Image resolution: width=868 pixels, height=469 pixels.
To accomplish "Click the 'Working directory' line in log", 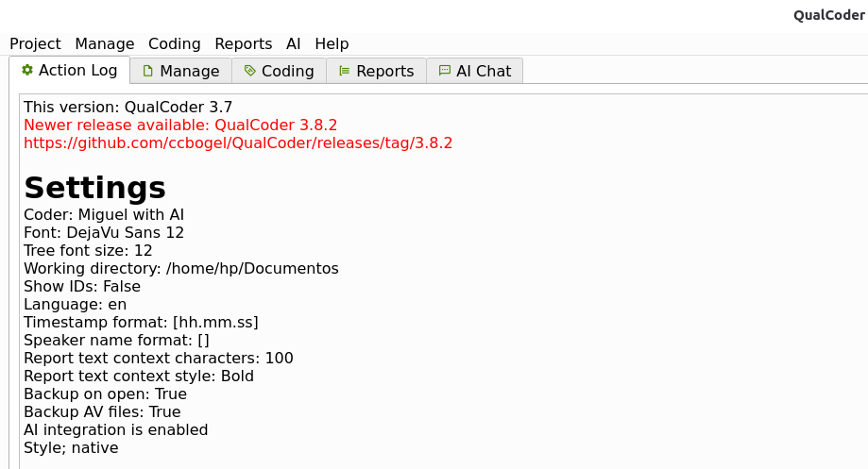I will coord(180,269).
